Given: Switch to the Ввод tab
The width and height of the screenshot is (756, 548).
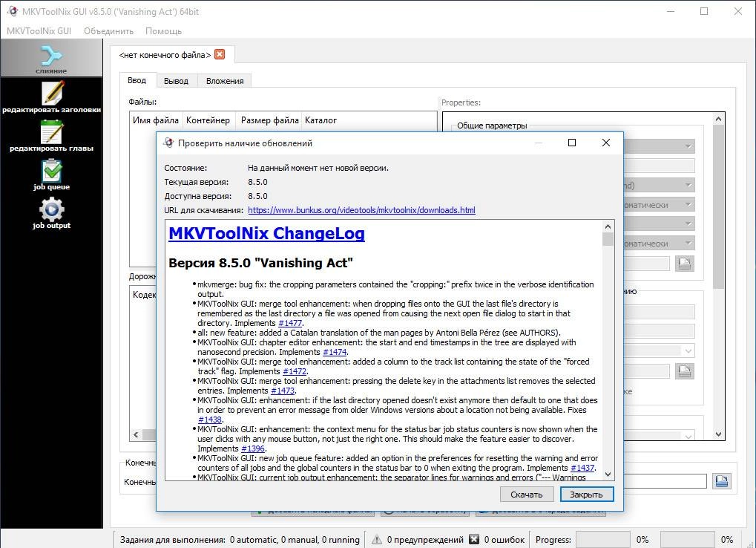Looking at the screenshot, I should [x=137, y=80].
